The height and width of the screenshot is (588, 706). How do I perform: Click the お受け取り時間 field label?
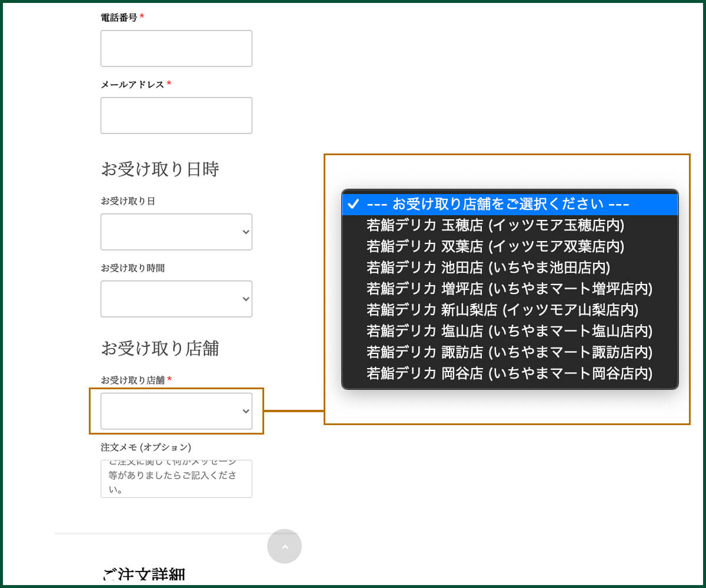click(x=132, y=268)
